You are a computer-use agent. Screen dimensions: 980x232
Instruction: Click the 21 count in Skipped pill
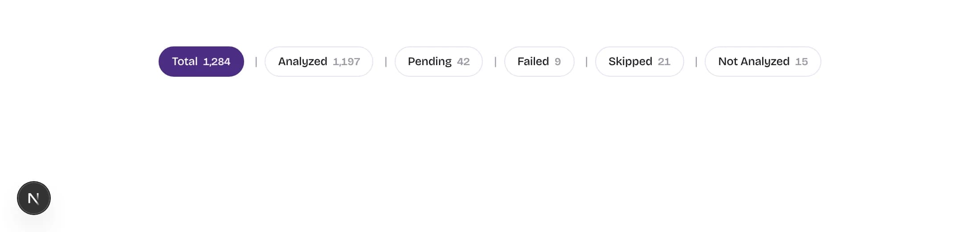[x=664, y=62]
